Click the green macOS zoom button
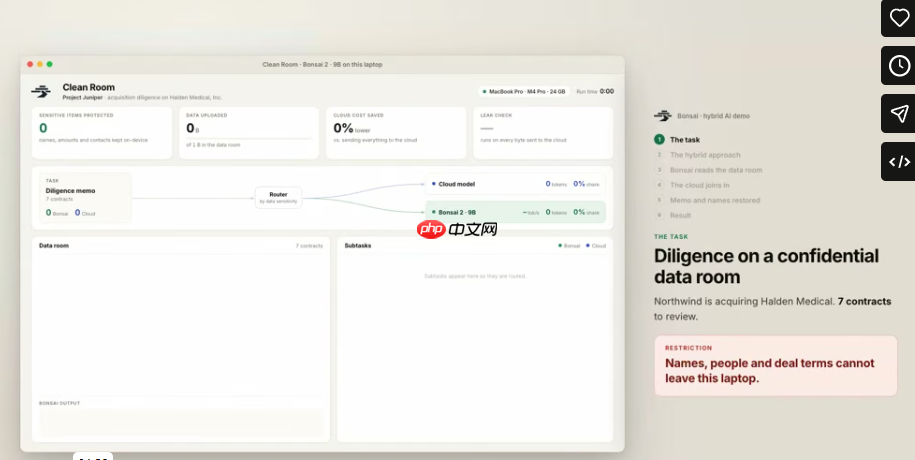 tap(50, 64)
